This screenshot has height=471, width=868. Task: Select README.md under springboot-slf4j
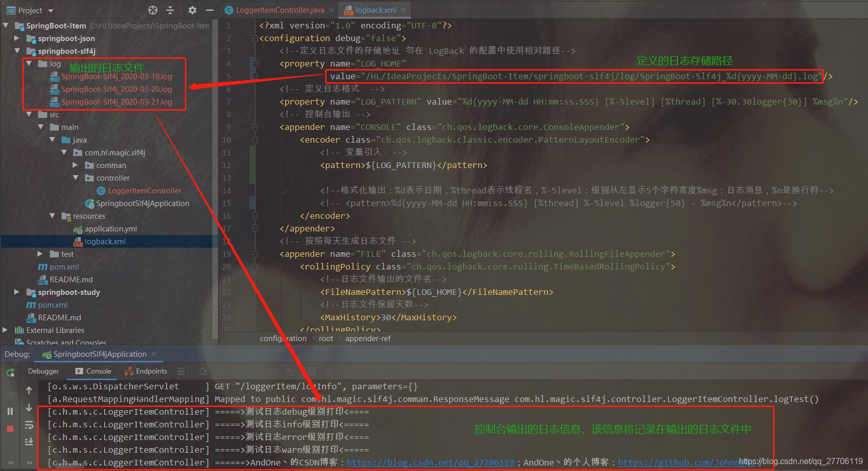pos(66,279)
